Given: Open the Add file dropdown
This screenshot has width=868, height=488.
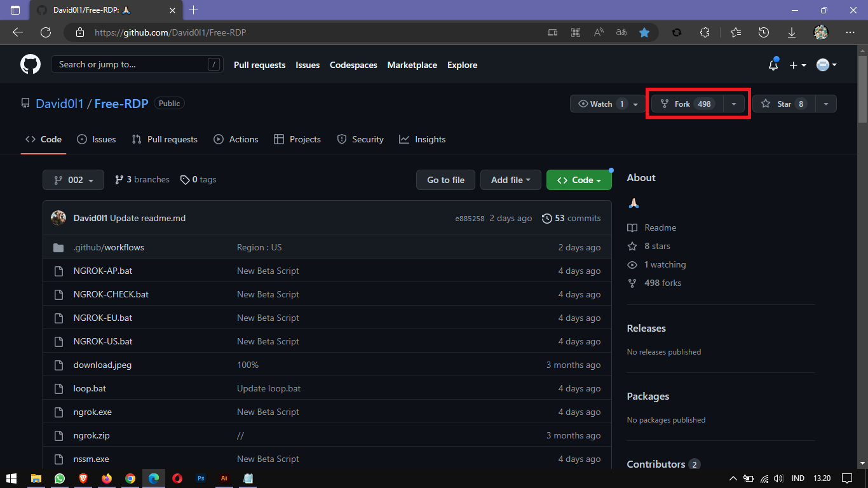Looking at the screenshot, I should click(x=511, y=180).
